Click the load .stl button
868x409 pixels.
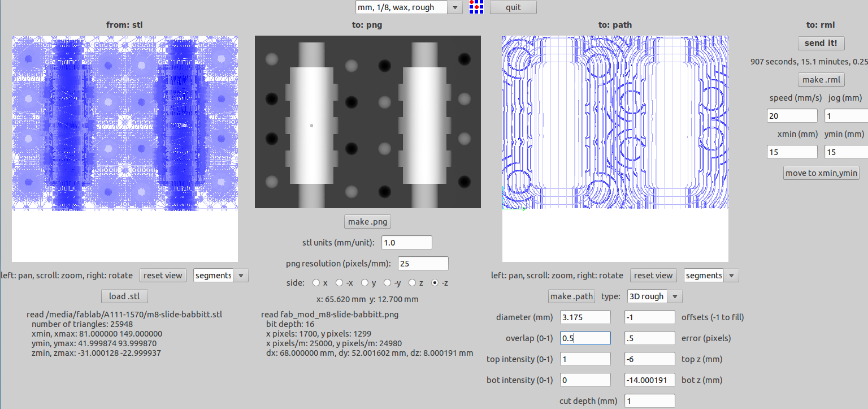[124, 296]
